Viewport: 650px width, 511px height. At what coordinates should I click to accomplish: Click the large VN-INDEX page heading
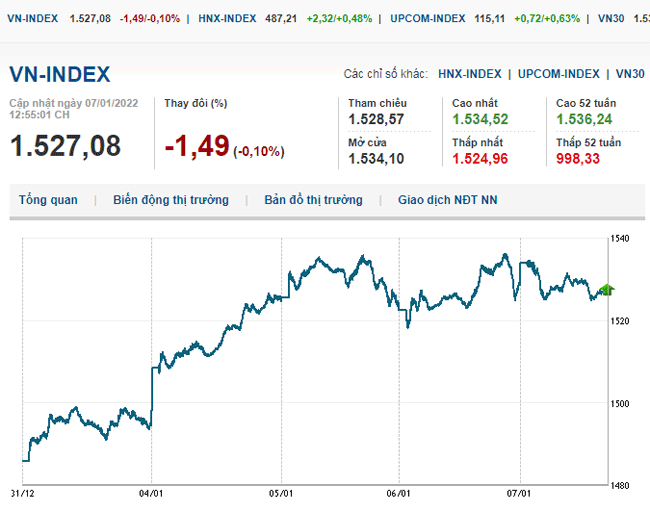pos(60,75)
